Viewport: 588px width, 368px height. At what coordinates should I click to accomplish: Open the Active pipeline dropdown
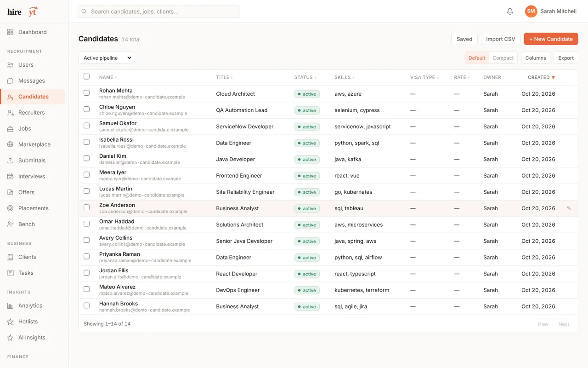pyautogui.click(x=106, y=58)
